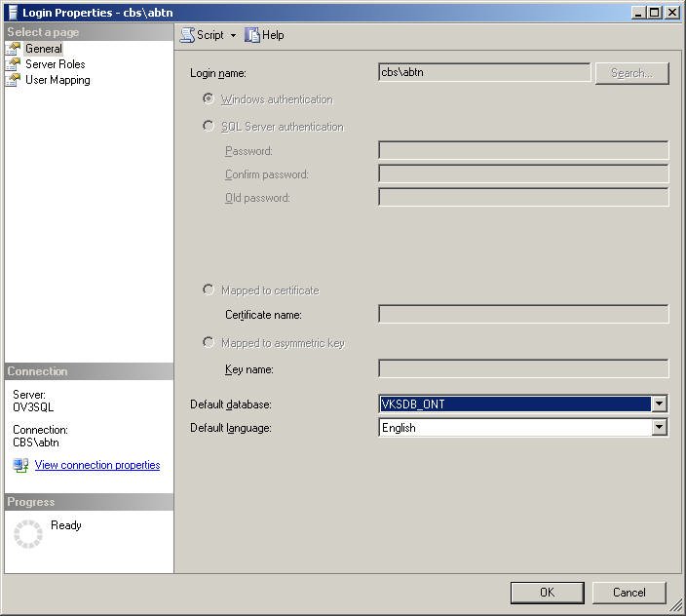
Task: Select SQL Server authentication radio button
Action: point(209,127)
